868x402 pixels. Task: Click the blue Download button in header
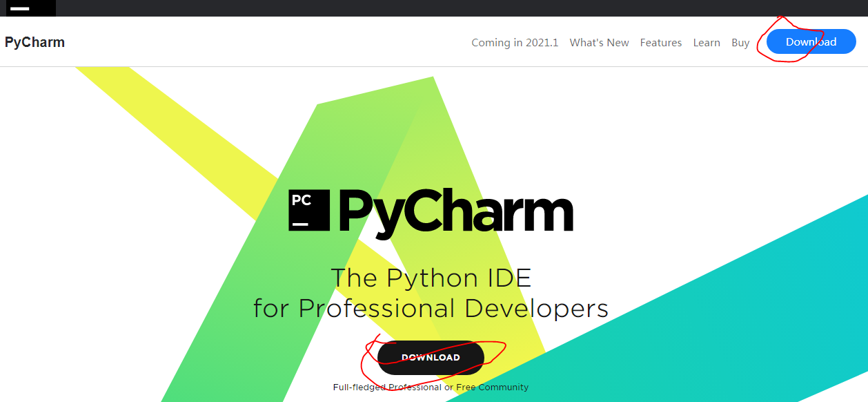click(811, 42)
